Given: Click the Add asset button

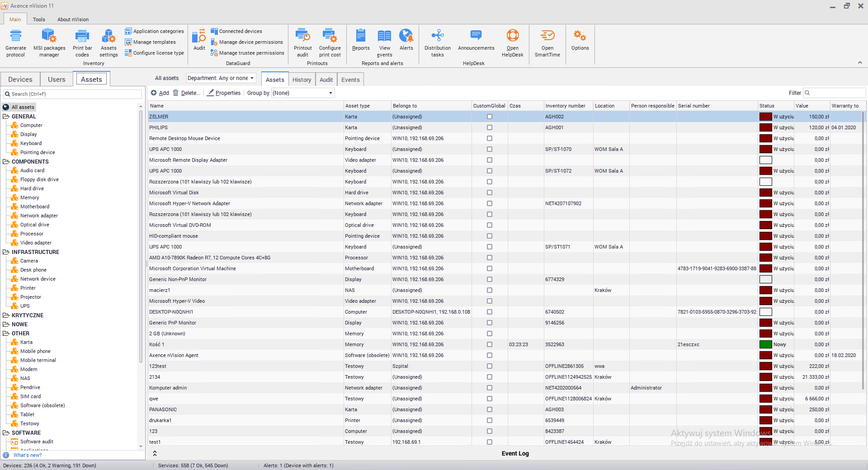Looking at the screenshot, I should coord(160,93).
